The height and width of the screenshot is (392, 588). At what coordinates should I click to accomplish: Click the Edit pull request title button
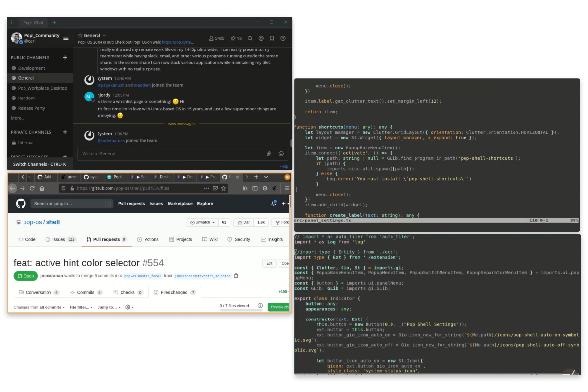click(269, 263)
